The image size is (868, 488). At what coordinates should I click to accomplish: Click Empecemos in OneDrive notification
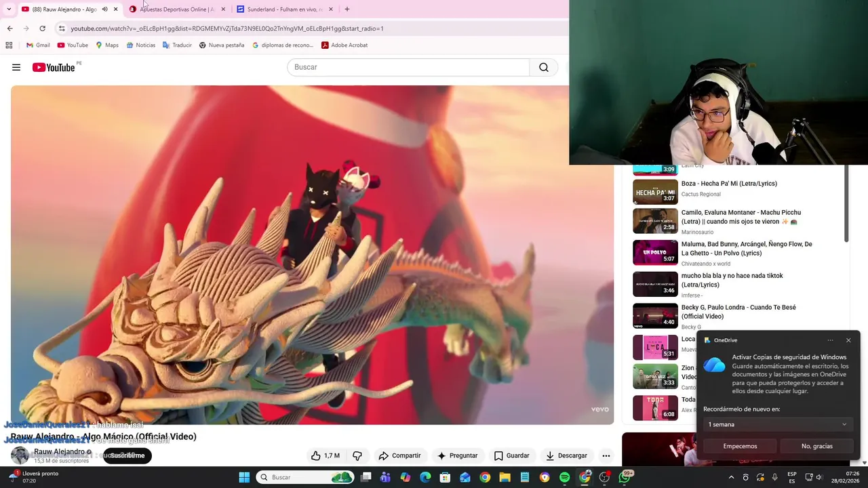click(740, 446)
